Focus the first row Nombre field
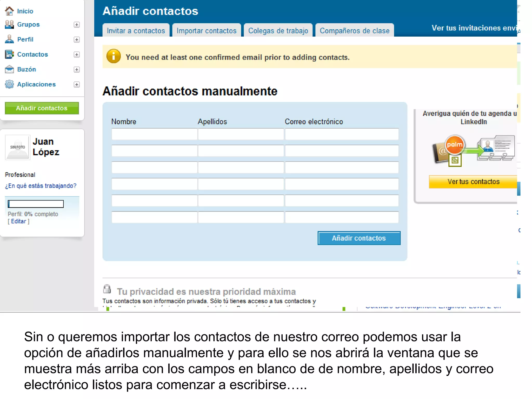 click(x=155, y=134)
